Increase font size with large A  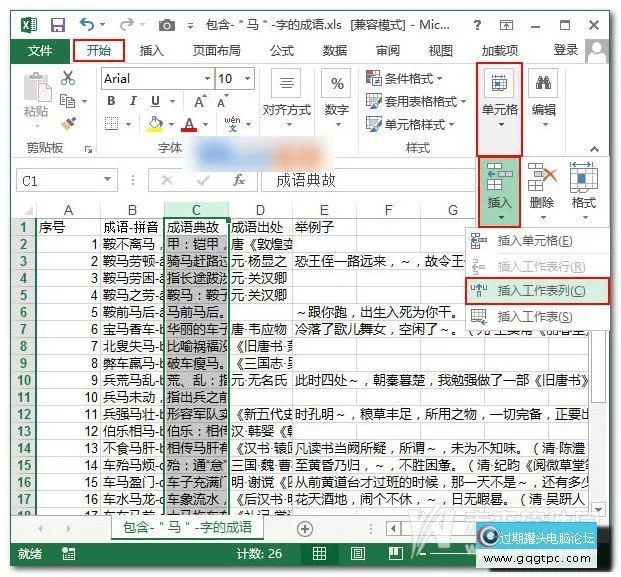[x=200, y=102]
